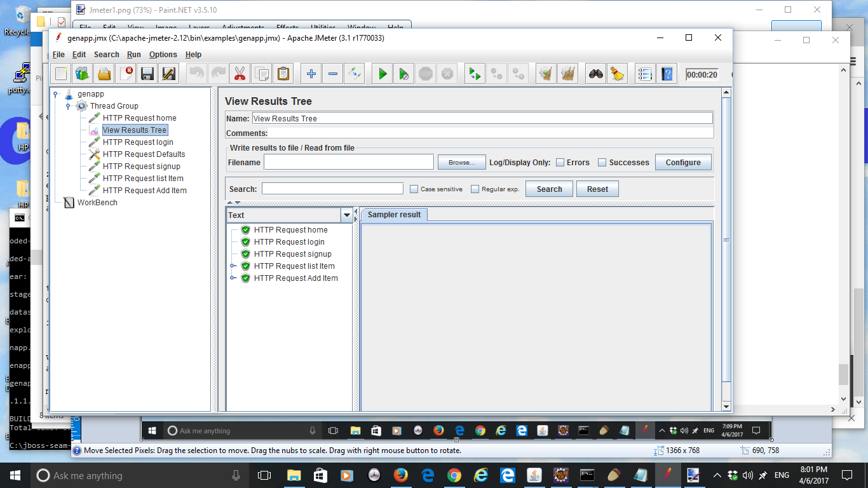Click the Paste clipboard icon
The height and width of the screenshot is (488, 868).
pos(283,74)
